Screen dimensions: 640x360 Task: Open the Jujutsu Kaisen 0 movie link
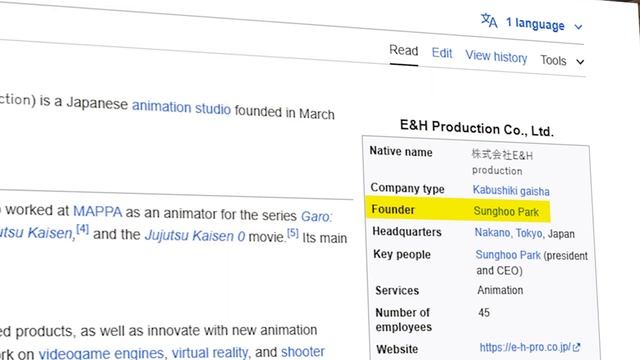click(195, 236)
